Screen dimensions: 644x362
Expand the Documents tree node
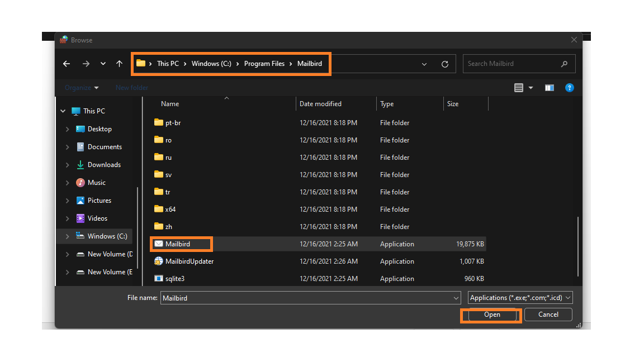pyautogui.click(x=67, y=147)
